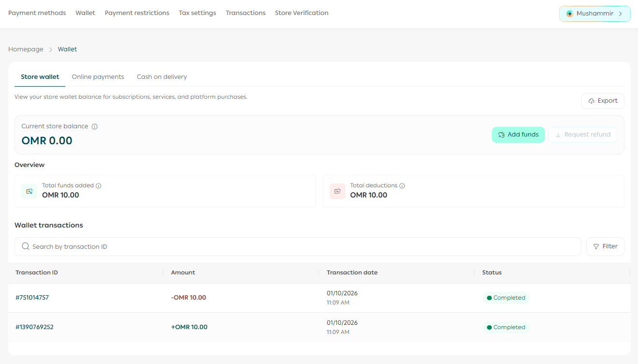638x364 pixels.
Task: Click the Status column header
Action: [x=492, y=273]
